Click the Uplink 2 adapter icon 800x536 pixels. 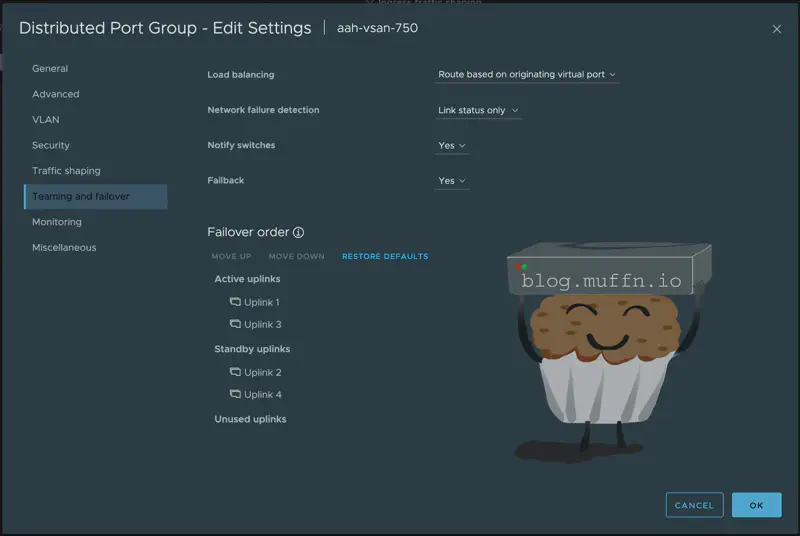[x=236, y=372]
